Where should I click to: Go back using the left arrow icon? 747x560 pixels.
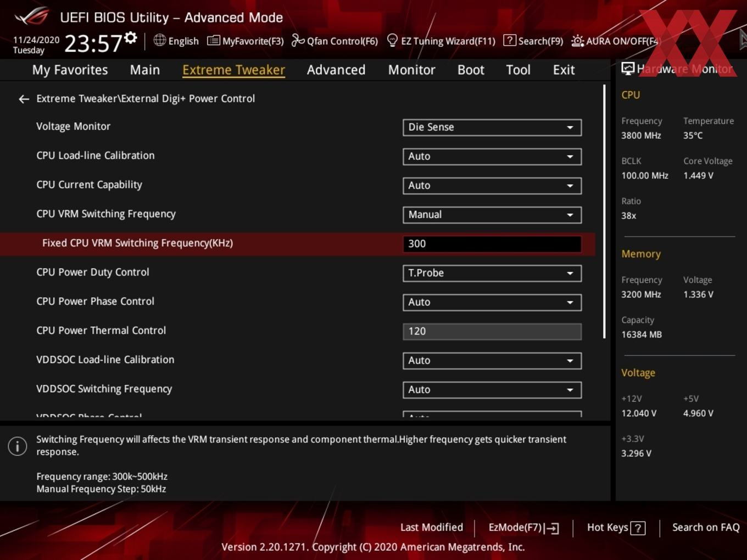24,99
